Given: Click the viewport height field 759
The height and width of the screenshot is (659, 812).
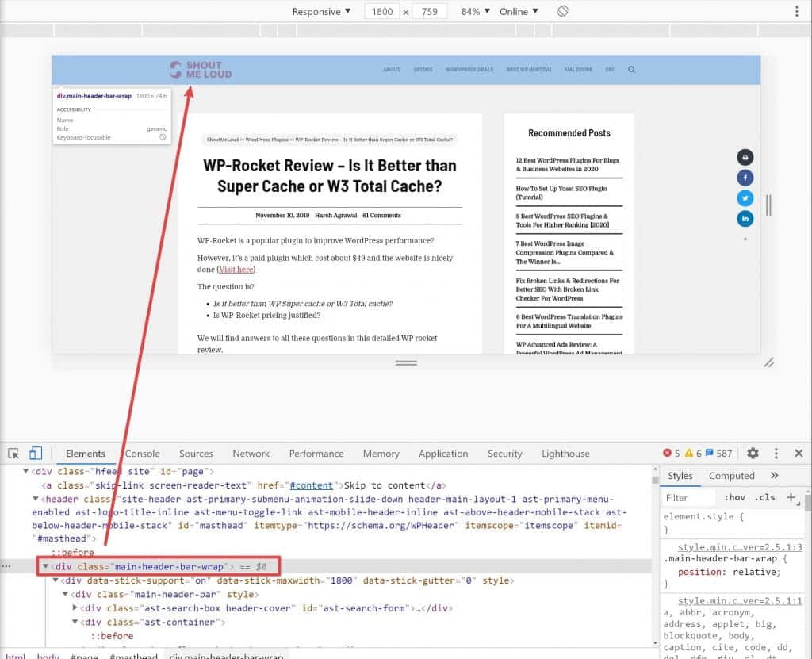Looking at the screenshot, I should click(x=429, y=11).
